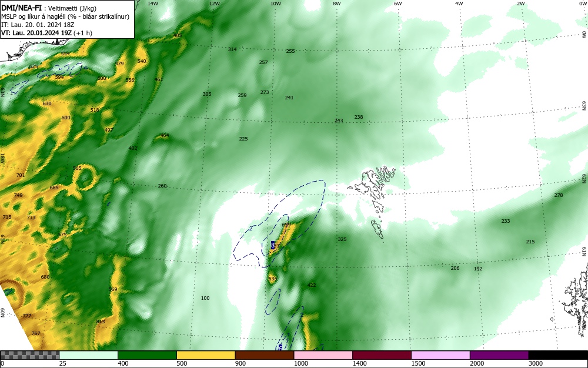Click the CAPE value '813'

click(101, 322)
